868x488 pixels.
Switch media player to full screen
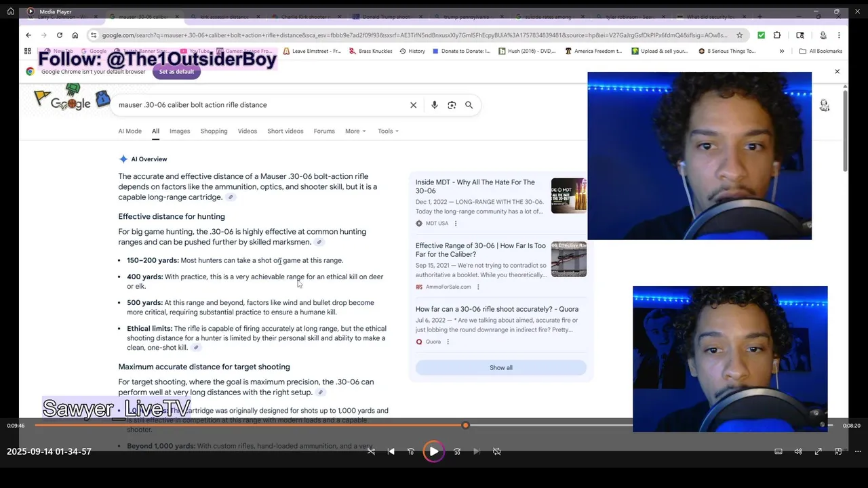click(x=818, y=451)
